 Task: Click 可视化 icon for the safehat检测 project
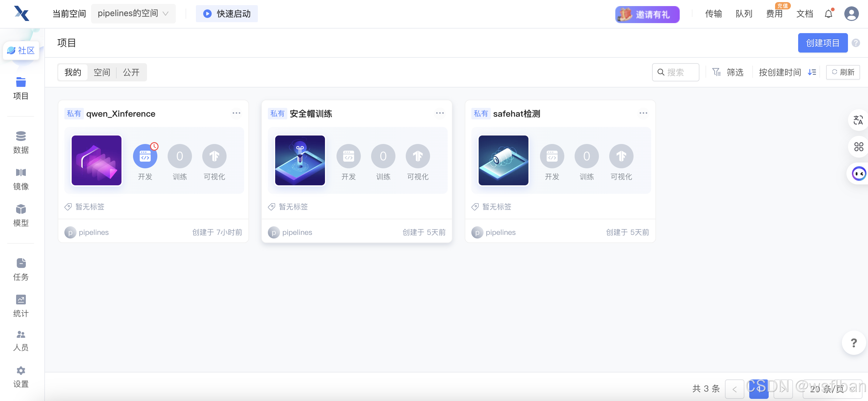[621, 156]
